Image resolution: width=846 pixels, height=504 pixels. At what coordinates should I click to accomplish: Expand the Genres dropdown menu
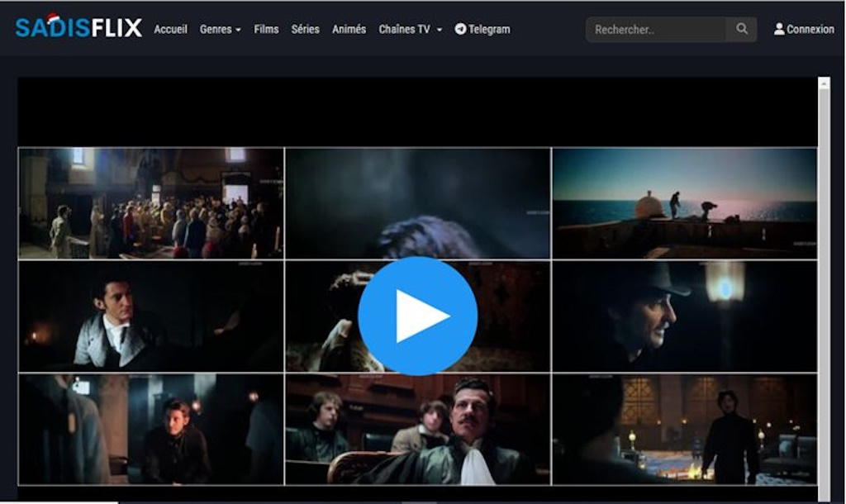220,29
